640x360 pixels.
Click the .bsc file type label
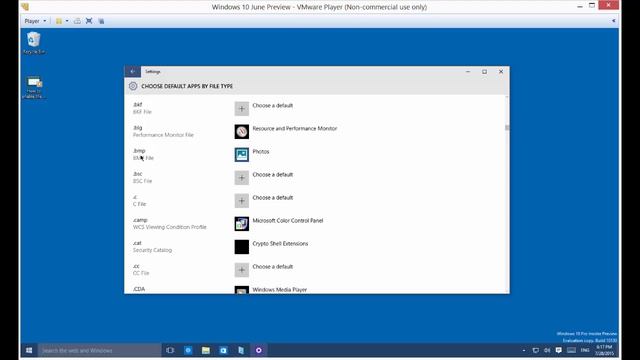pos(138,174)
